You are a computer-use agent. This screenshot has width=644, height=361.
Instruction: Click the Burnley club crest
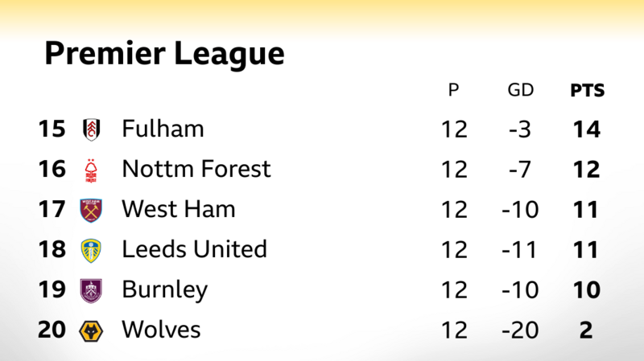pyautogui.click(x=91, y=290)
